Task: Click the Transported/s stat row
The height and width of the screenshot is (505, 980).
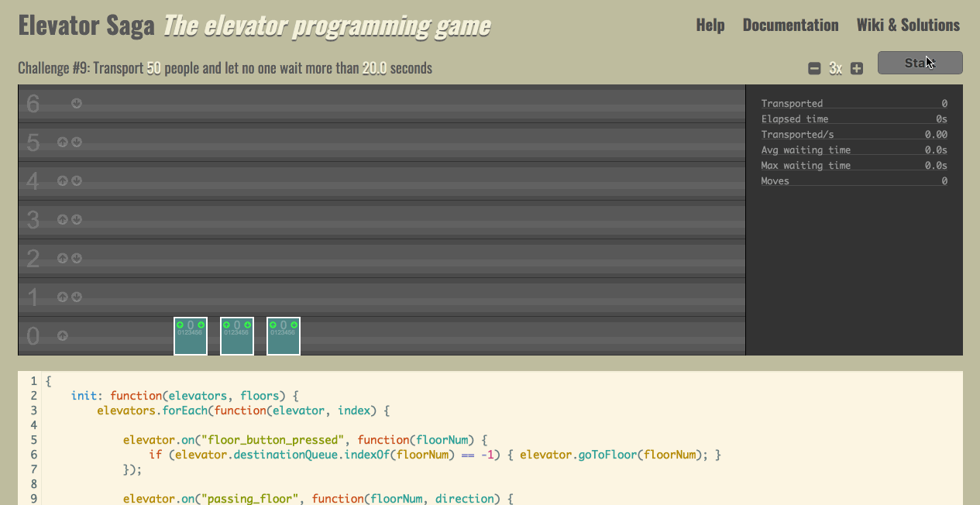Action: [x=854, y=134]
